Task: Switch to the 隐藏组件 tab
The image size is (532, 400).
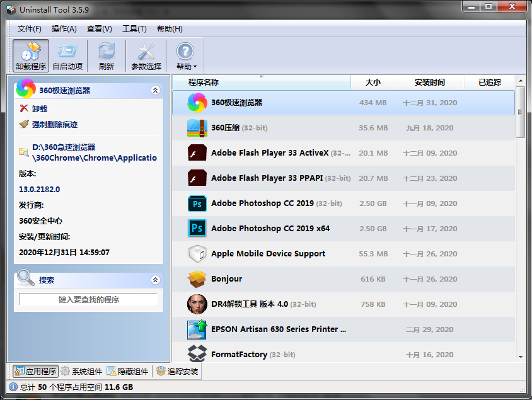Action: 127,371
